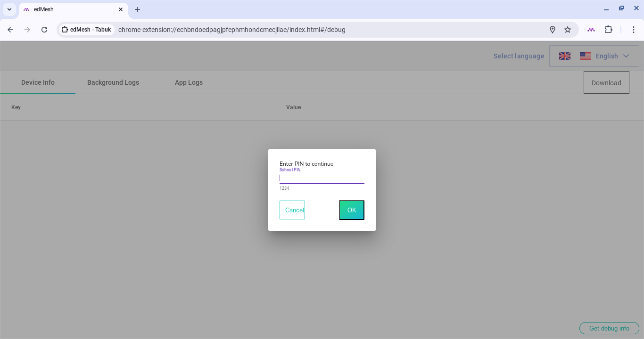Switch to the Device Info tab
Viewport: 644px width, 339px height.
[38, 82]
